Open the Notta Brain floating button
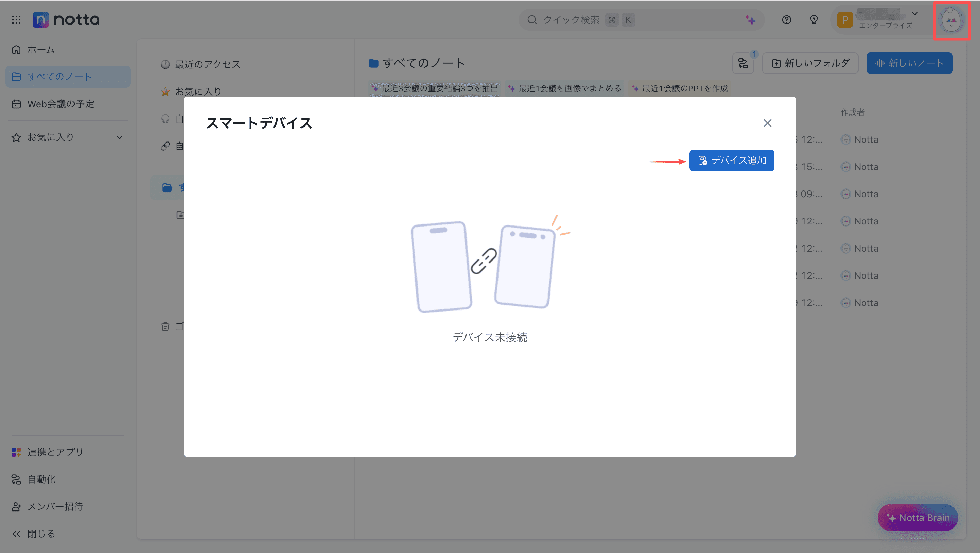980x553 pixels. 917,518
